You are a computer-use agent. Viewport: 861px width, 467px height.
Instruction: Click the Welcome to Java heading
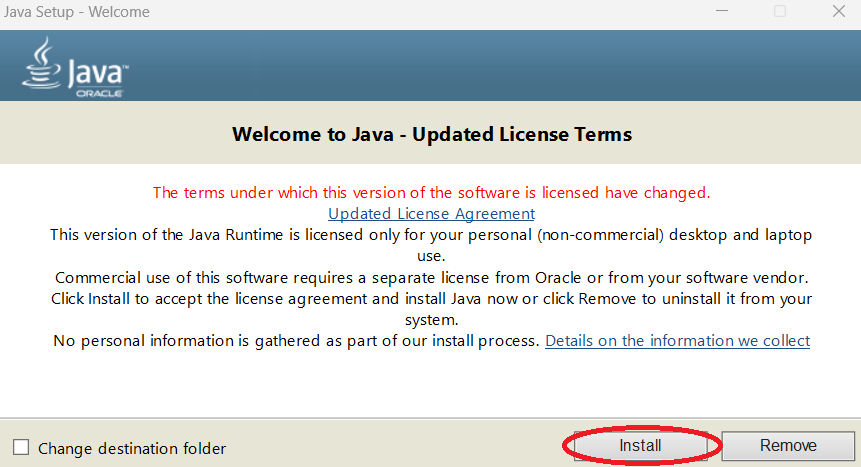click(431, 134)
